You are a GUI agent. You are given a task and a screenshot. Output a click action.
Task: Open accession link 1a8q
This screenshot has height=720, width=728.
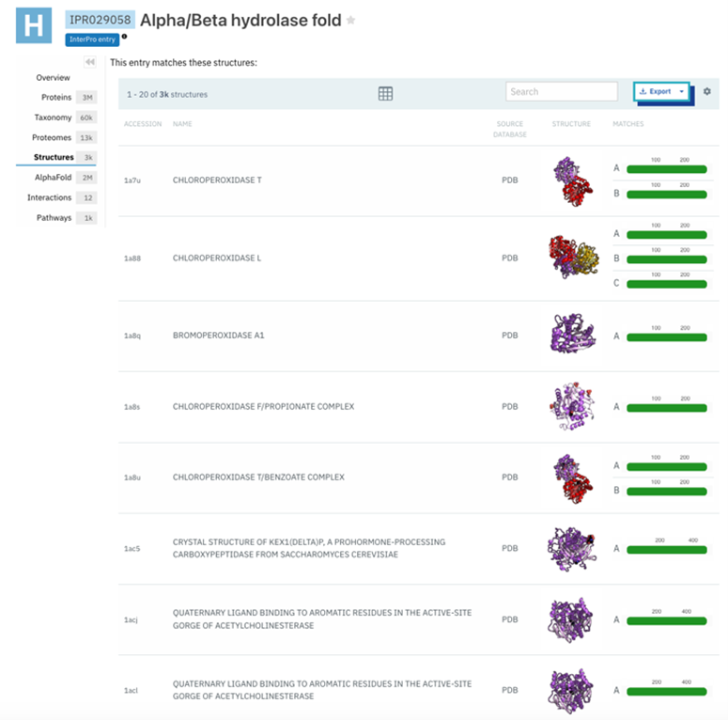(x=132, y=336)
